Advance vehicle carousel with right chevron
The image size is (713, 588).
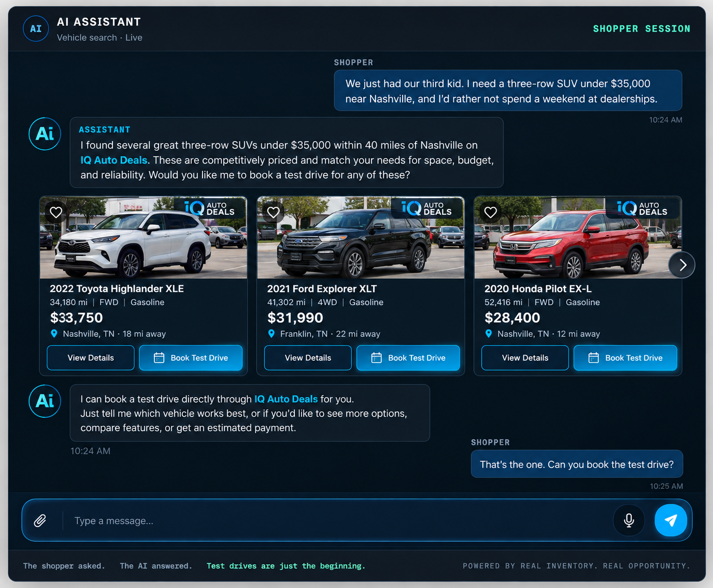(682, 265)
